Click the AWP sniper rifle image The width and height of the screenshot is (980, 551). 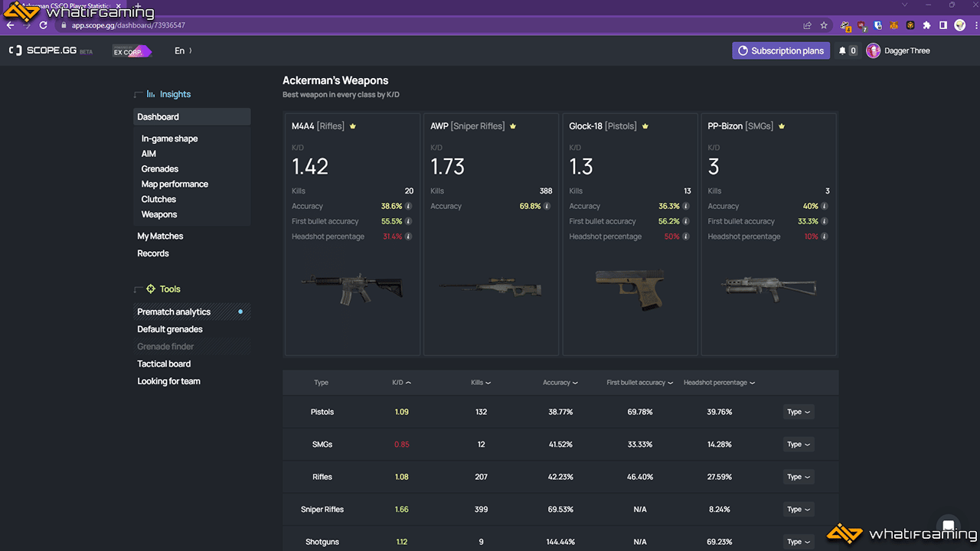pyautogui.click(x=491, y=289)
